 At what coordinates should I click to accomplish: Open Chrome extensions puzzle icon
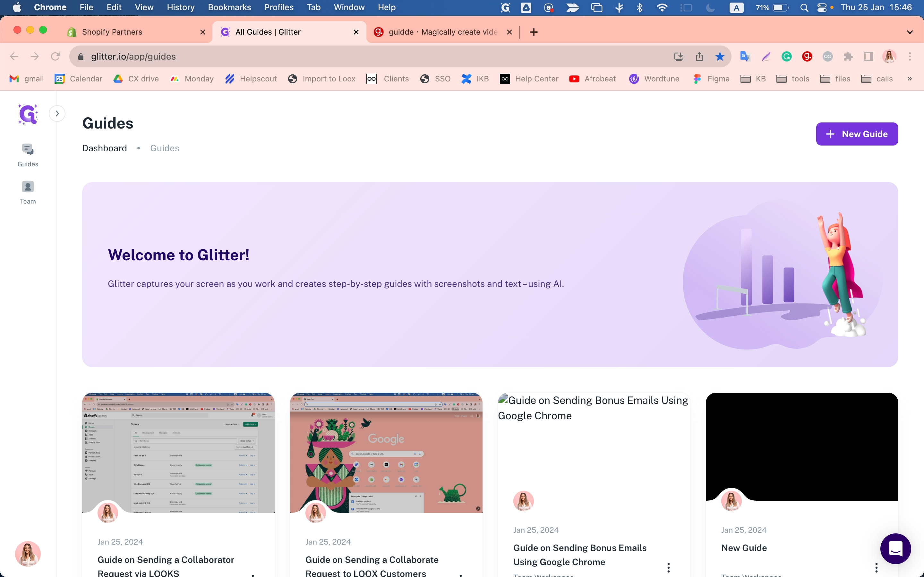pyautogui.click(x=848, y=56)
